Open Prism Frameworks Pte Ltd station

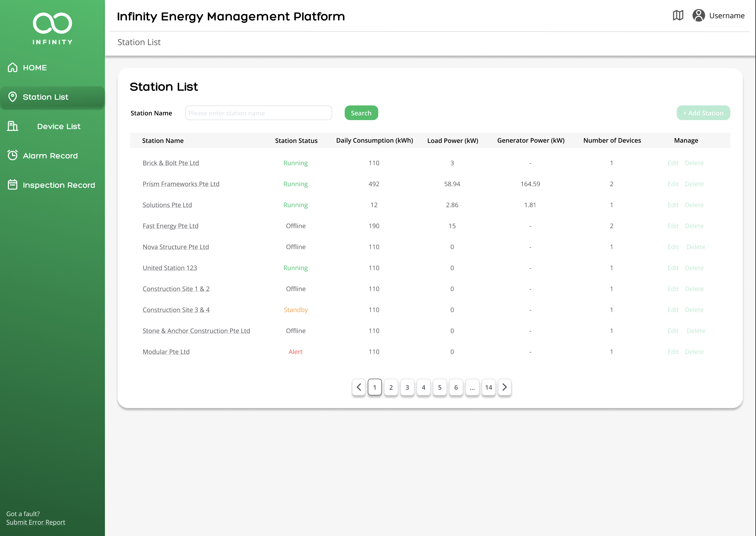point(181,184)
